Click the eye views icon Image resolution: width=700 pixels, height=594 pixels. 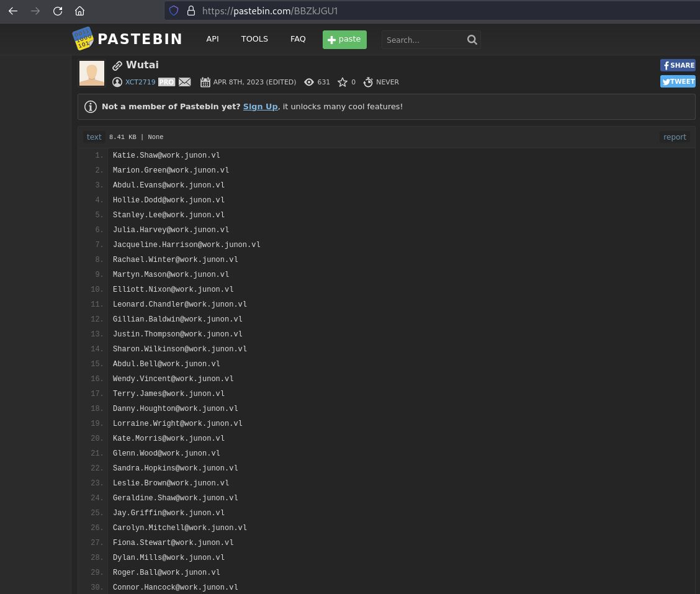[309, 82]
